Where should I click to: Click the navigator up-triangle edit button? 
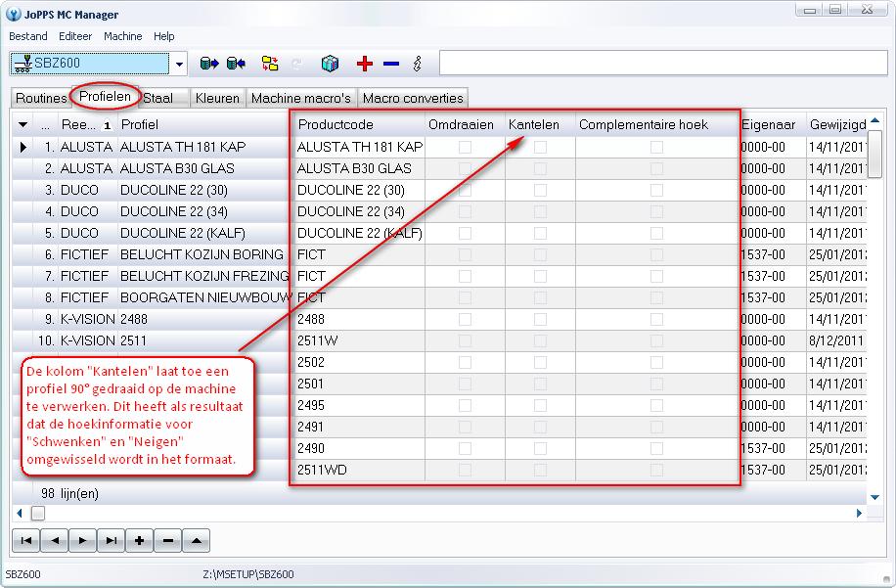click(197, 541)
